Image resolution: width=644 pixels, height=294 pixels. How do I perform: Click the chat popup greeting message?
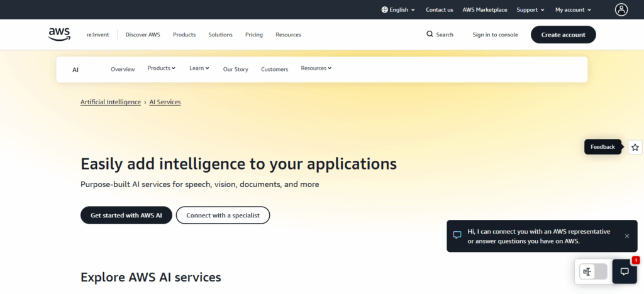(x=538, y=236)
